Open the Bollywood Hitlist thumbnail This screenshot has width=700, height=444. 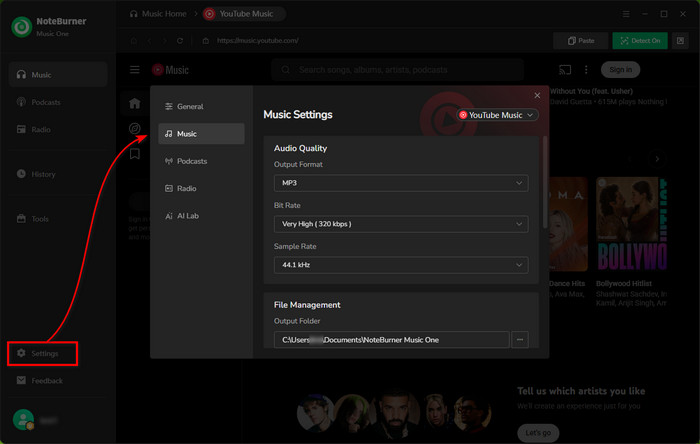tap(631, 224)
